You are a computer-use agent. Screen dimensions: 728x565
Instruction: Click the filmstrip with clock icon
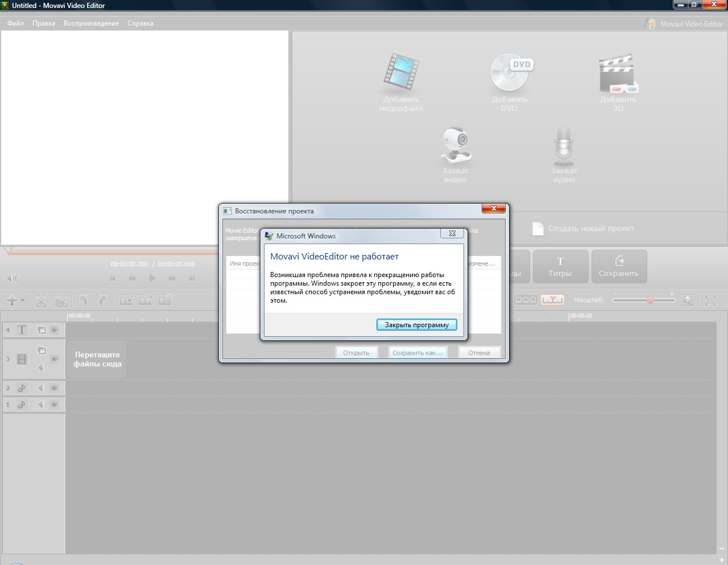(x=166, y=300)
